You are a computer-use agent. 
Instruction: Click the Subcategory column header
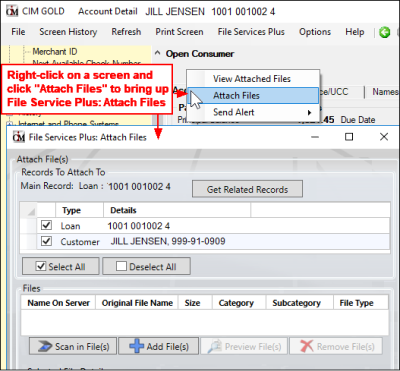coord(300,303)
